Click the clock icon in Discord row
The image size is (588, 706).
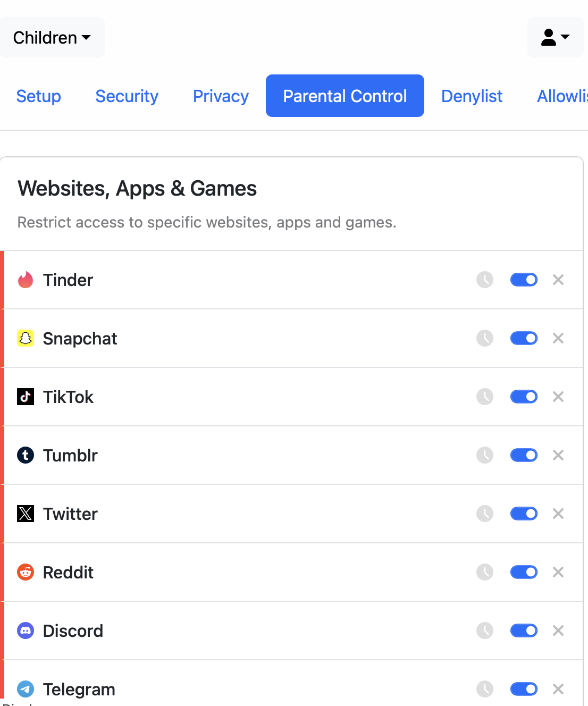484,631
